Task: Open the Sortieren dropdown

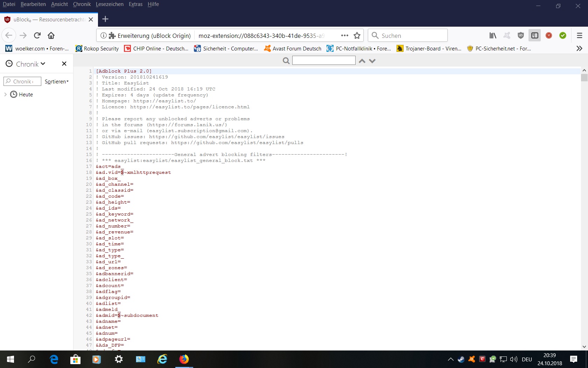Action: coord(57,81)
